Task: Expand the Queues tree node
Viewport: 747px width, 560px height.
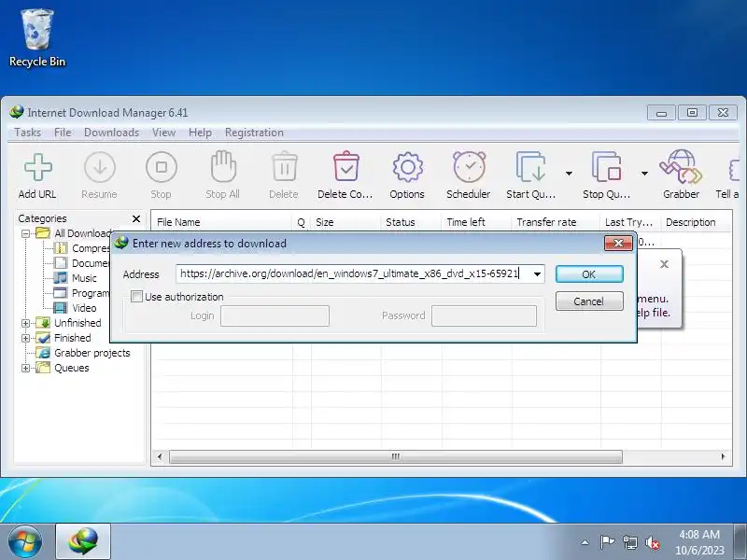Action: pos(26,368)
